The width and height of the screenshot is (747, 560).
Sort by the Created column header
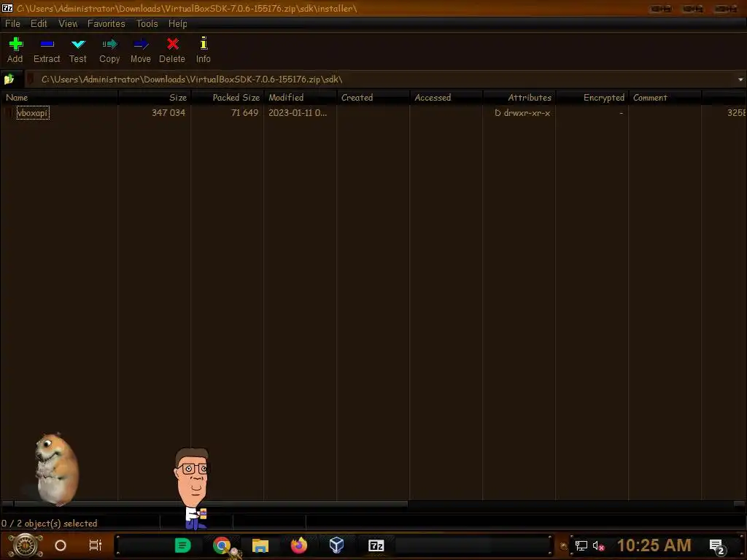point(373,98)
